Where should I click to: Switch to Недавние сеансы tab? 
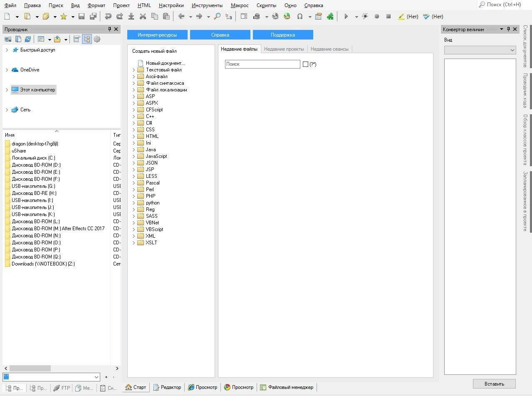(329, 49)
